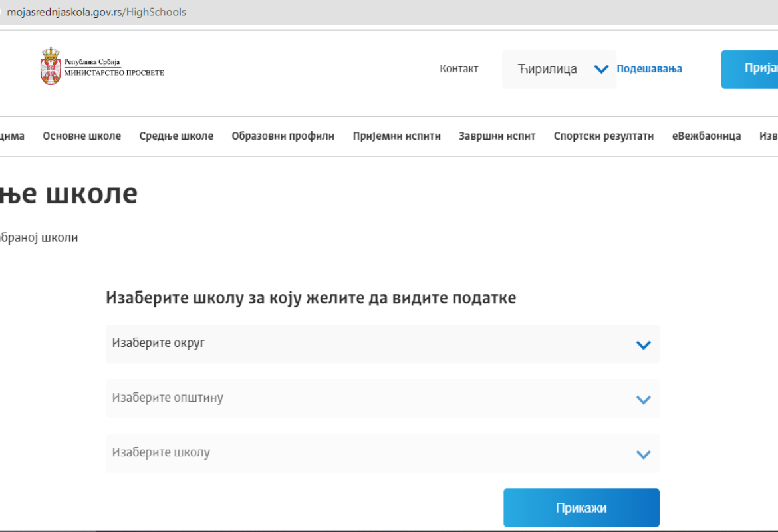
Task: Open the Пријемни испити section
Action: (x=396, y=136)
